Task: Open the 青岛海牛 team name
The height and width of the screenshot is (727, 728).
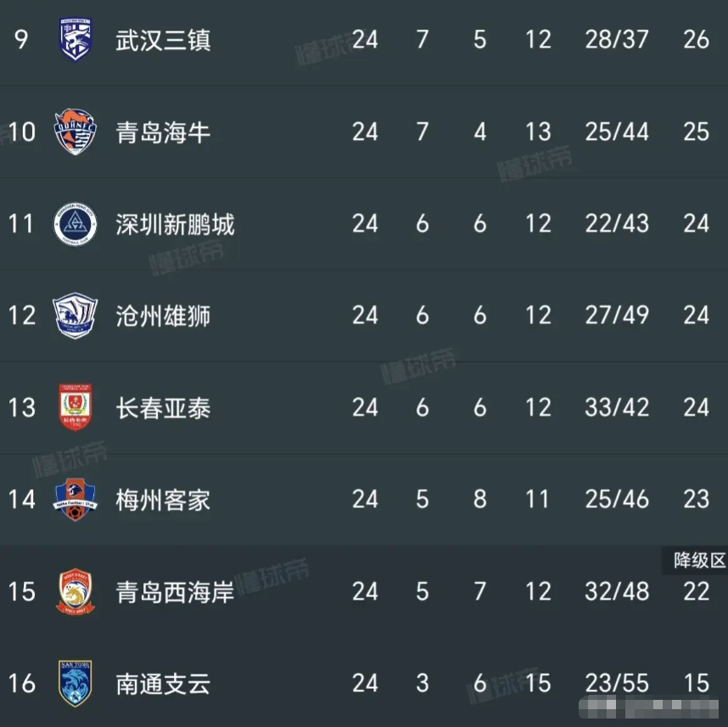Action: [x=163, y=132]
